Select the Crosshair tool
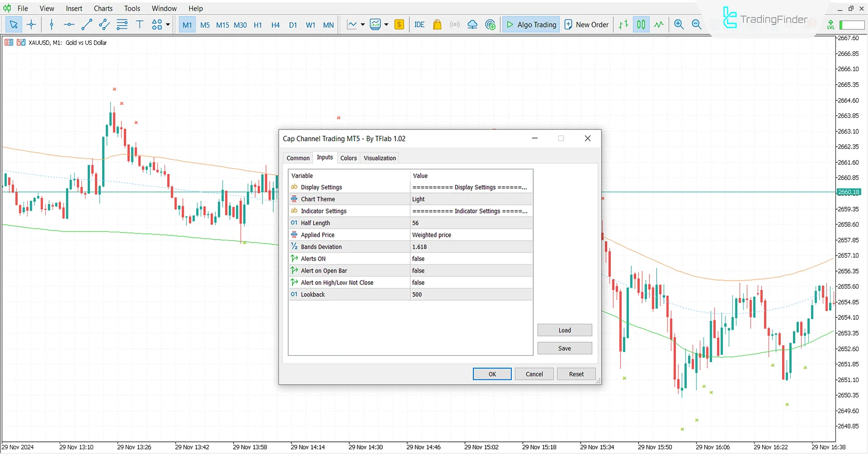Image resolution: width=868 pixels, height=454 pixels. [x=31, y=24]
